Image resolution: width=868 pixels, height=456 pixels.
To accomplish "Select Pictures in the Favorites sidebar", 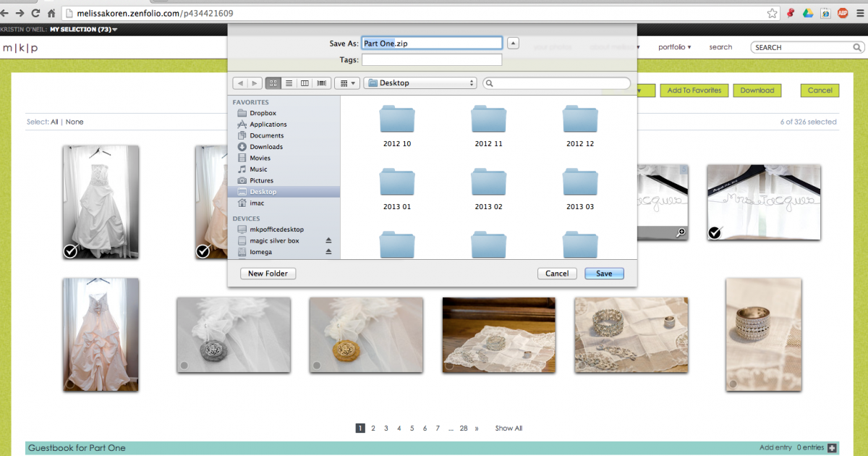I will (x=261, y=180).
